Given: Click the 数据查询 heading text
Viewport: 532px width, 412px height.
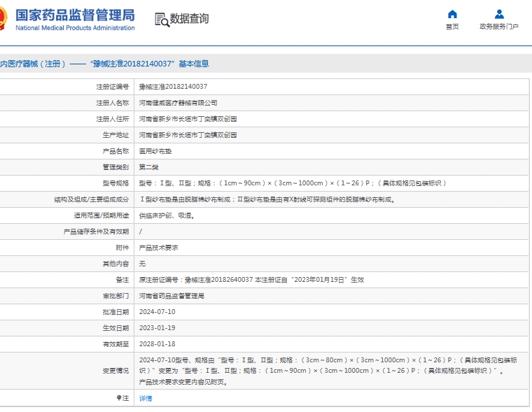Looking at the screenshot, I should click(189, 19).
